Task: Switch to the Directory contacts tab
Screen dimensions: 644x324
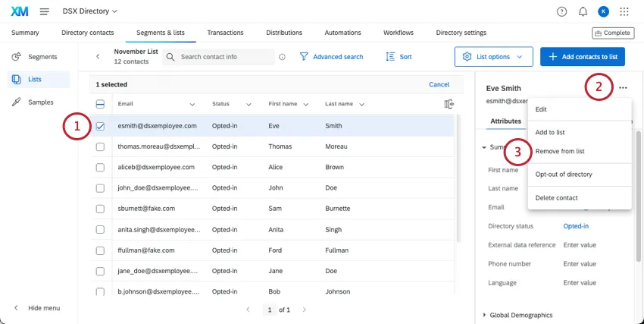Action: coord(88,33)
